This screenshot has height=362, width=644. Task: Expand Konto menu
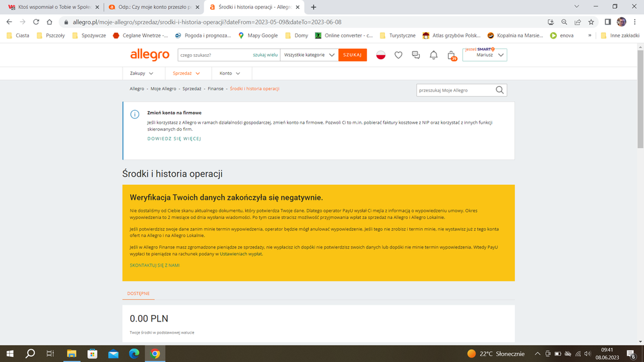(x=229, y=73)
